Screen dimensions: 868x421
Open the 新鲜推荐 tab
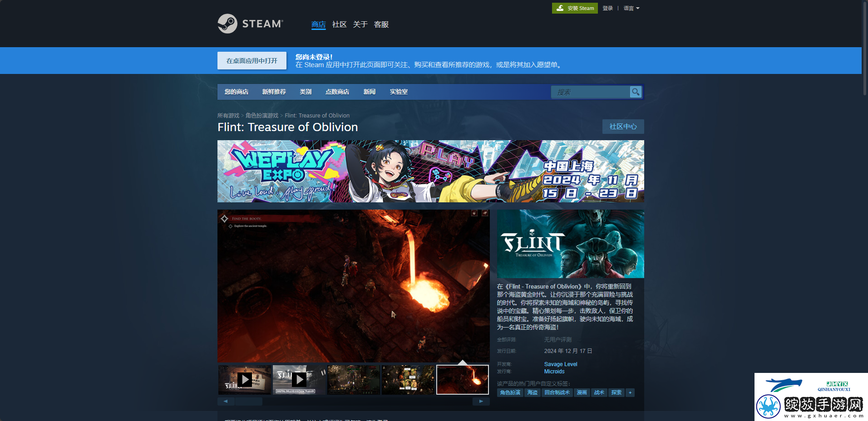274,92
